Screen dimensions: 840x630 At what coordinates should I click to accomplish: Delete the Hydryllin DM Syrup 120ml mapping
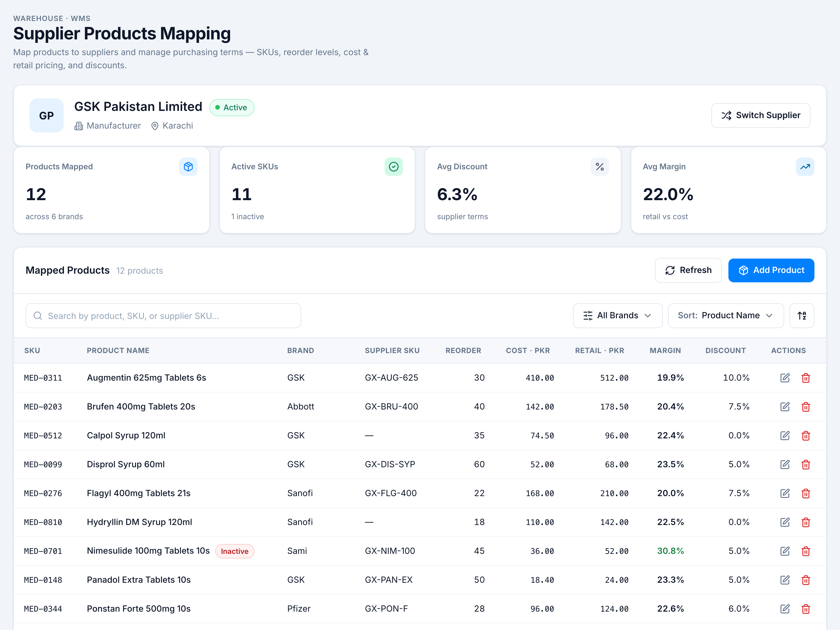point(805,522)
